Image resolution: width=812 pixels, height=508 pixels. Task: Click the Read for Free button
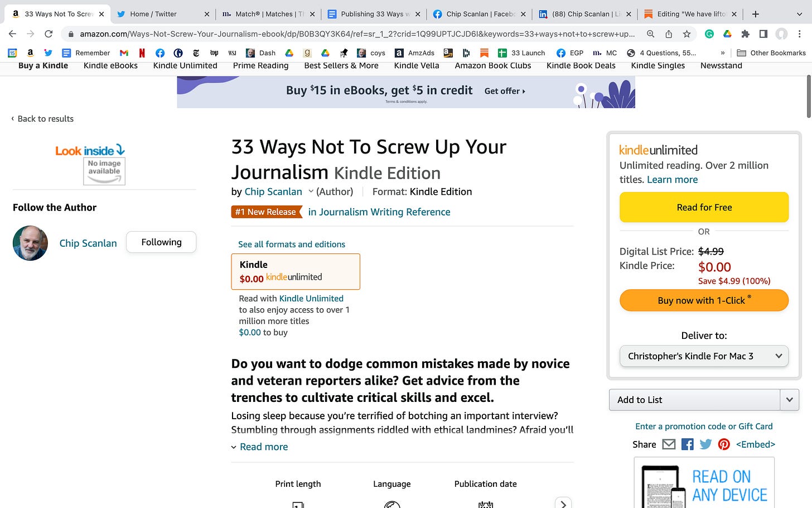tap(704, 207)
